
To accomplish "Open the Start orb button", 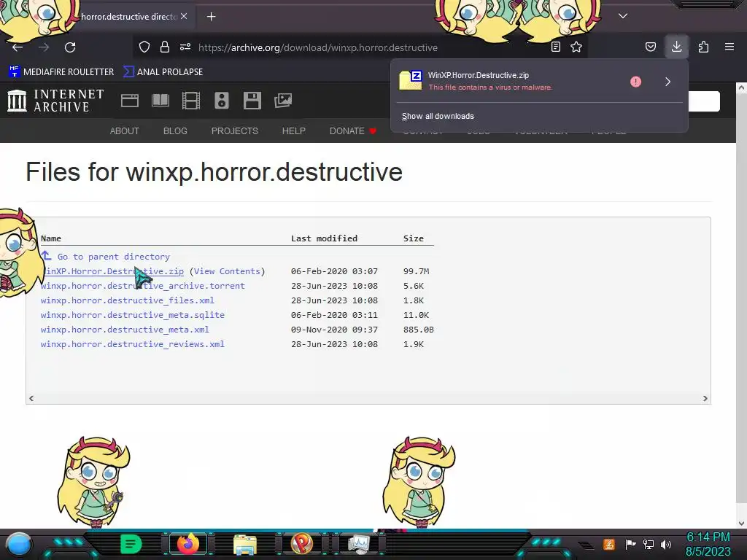I will (x=19, y=544).
